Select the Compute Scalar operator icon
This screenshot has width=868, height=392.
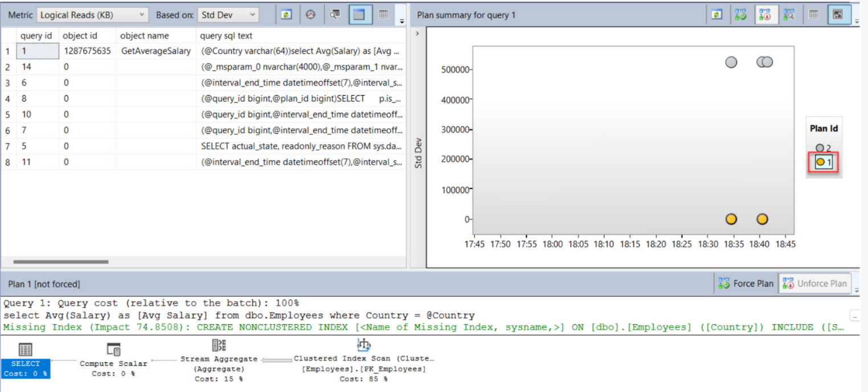113,349
